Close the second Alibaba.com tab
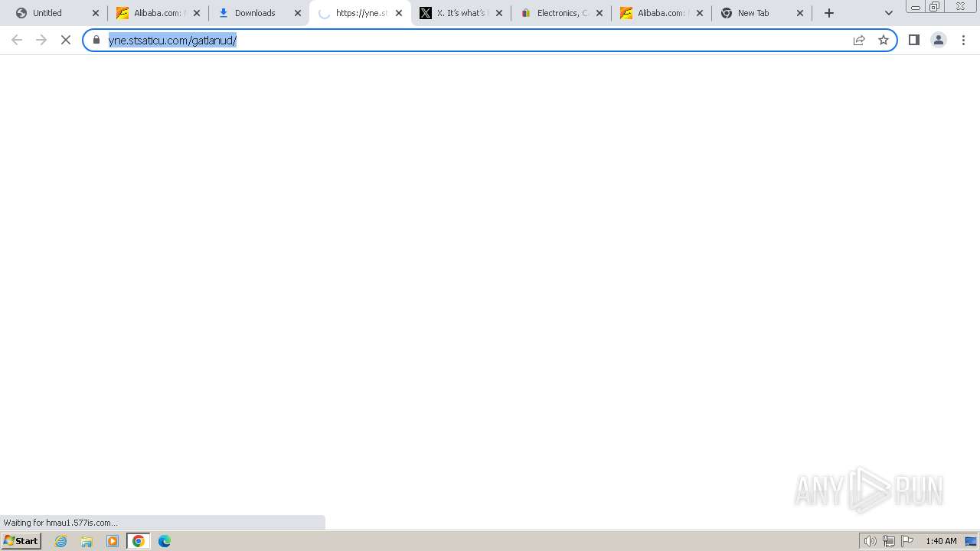 700,13
